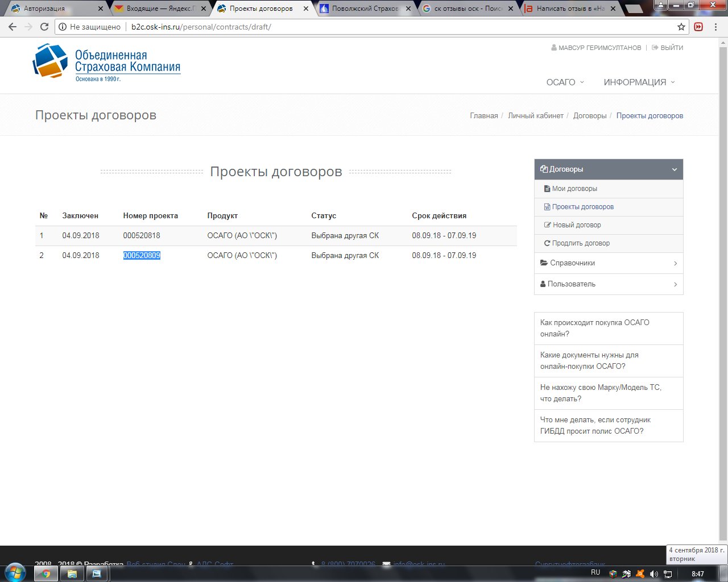
Task: Open the Личный кабинет breadcrumb link
Action: click(x=535, y=115)
